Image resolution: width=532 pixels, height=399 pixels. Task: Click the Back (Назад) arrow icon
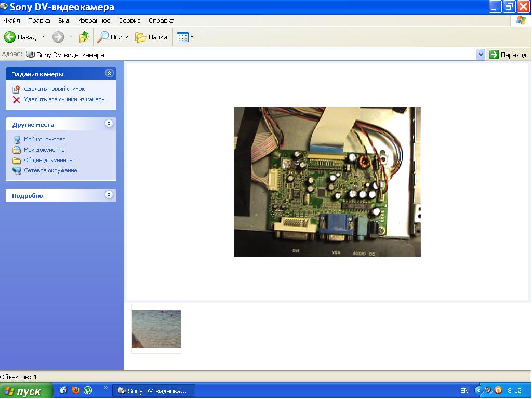pos(10,37)
